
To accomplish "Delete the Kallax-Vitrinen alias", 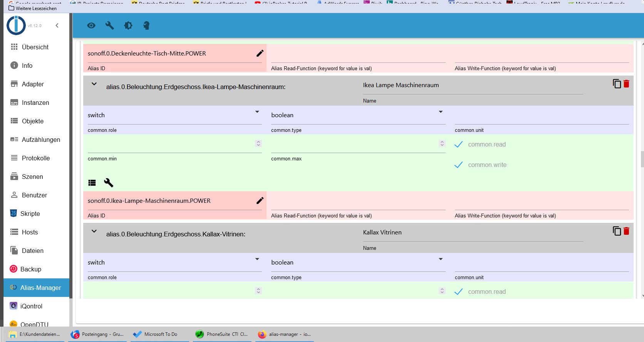I will pyautogui.click(x=626, y=231).
